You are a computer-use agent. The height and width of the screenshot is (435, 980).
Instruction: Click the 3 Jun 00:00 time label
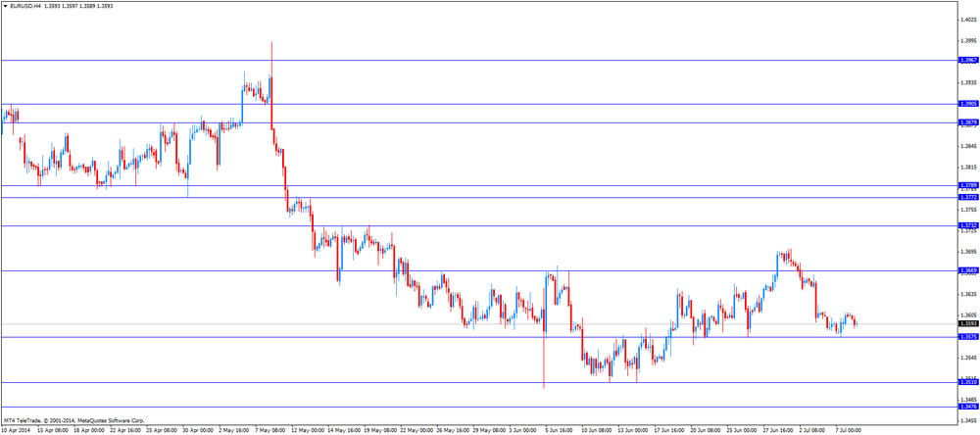524,431
